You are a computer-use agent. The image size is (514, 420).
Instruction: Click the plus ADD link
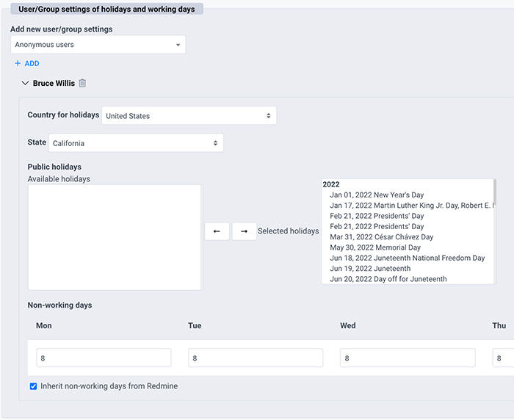click(x=27, y=63)
